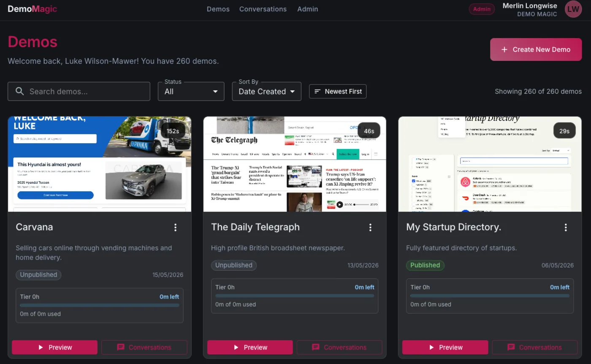The width and height of the screenshot is (591, 364).
Task: Click the DemoMagic logo
Action: tap(32, 9)
